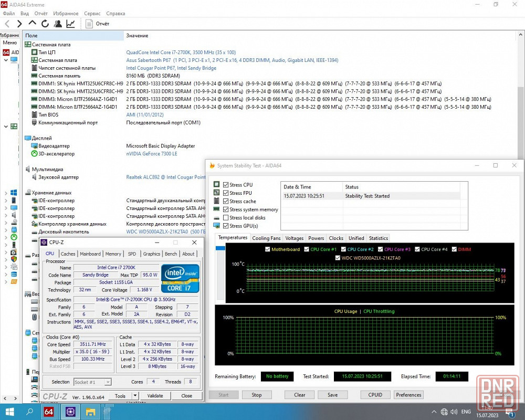Select the security shield node in sidebar tree
525x420 pixels.
(x=14, y=259)
